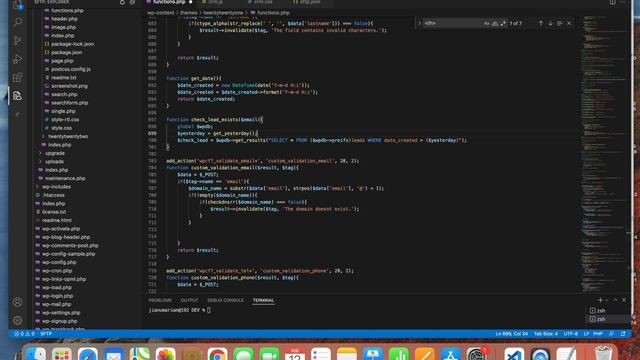Toggle regular expression in find
This screenshot has width=640, height=360.
point(503,23)
